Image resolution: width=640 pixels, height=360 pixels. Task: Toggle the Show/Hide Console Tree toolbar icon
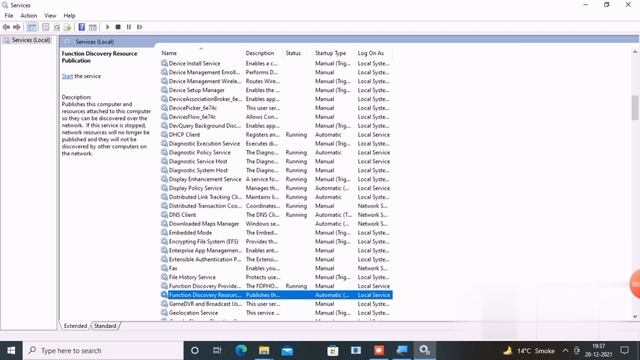[32, 27]
